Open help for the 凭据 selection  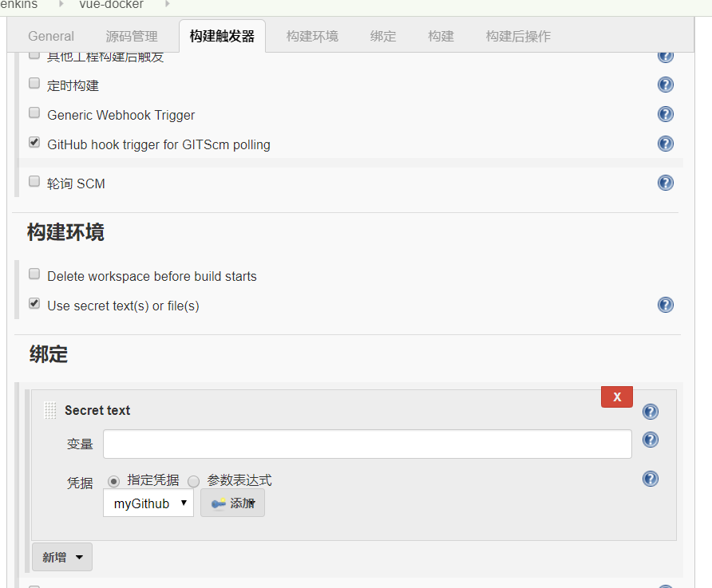[651, 478]
